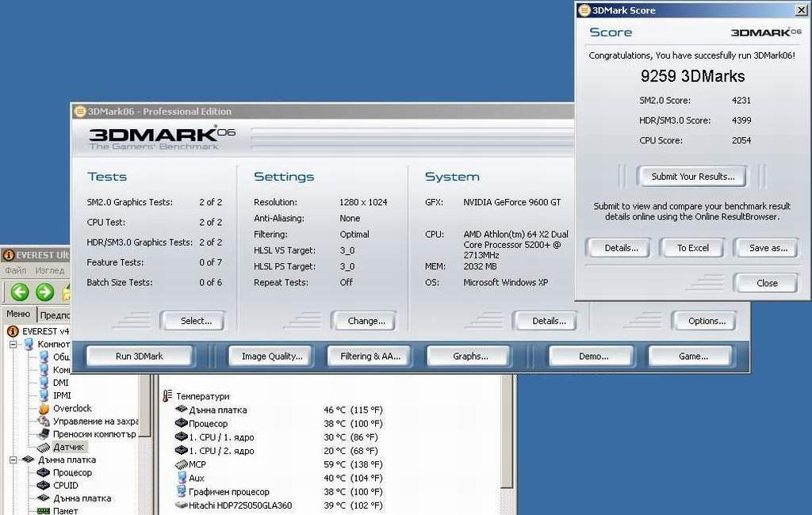
Task: Select the Датчик tree item
Action: [x=69, y=447]
